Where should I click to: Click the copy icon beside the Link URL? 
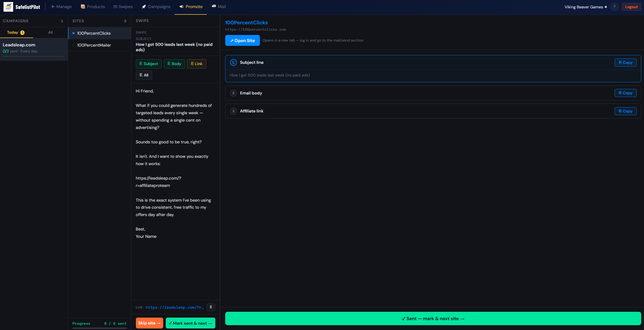coord(211,307)
